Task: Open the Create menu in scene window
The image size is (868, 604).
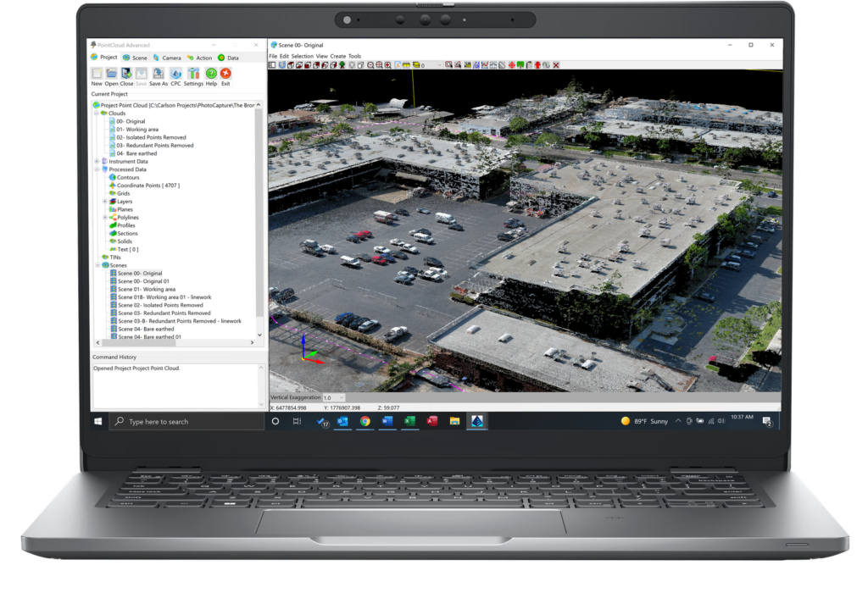Action: [337, 57]
